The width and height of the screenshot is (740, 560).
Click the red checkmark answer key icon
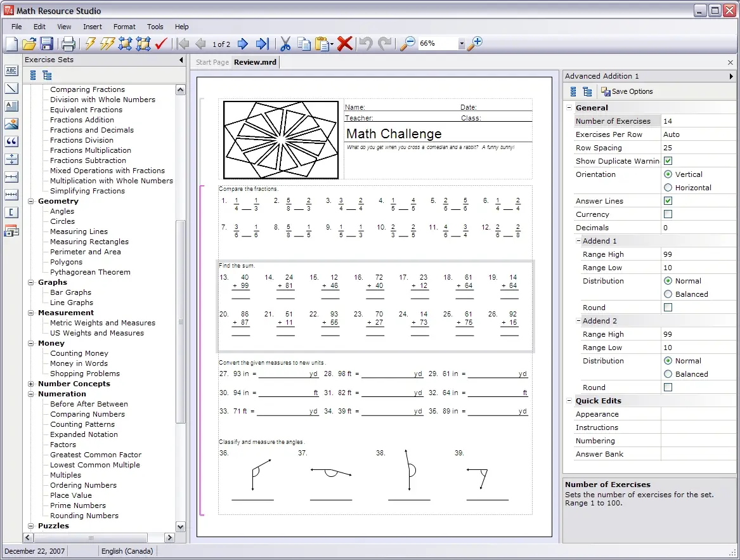(x=161, y=43)
